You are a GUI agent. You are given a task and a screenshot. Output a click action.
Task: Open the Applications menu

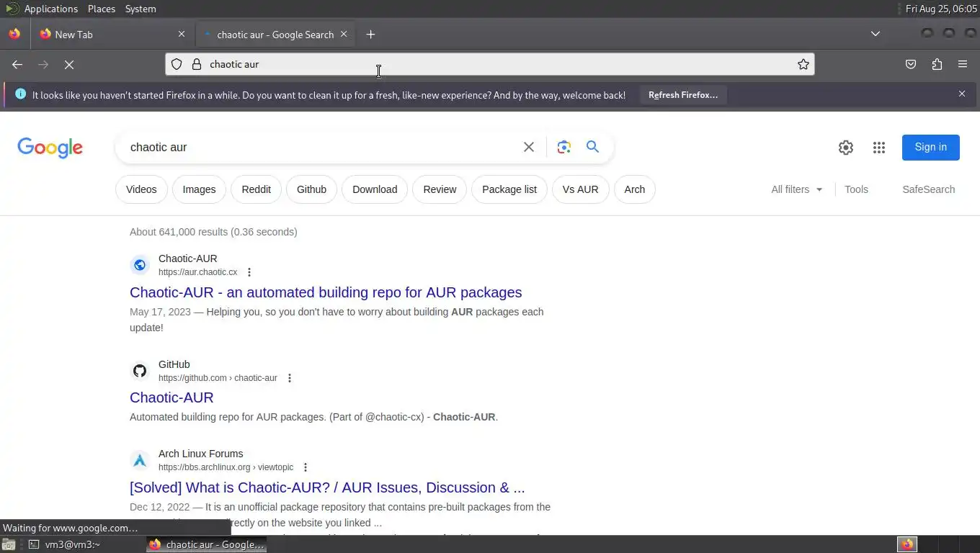[50, 9]
